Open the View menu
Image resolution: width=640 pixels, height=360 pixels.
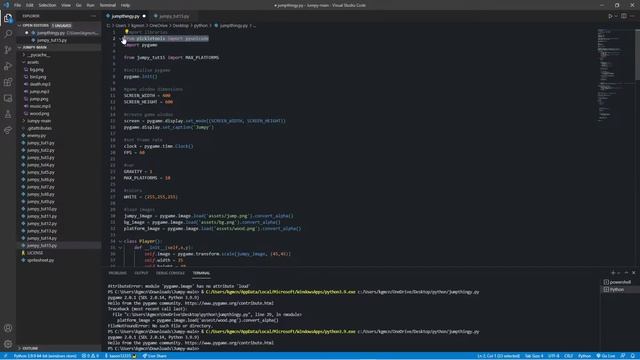click(66, 5)
